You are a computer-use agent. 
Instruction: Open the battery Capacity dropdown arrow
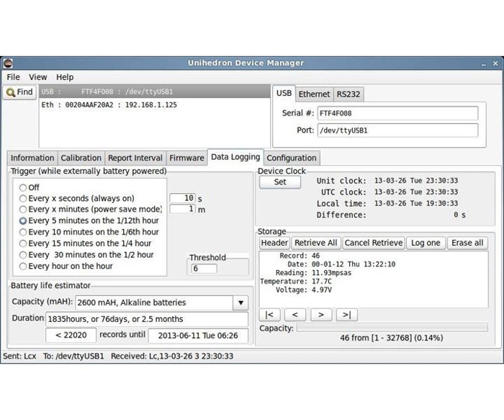point(240,303)
